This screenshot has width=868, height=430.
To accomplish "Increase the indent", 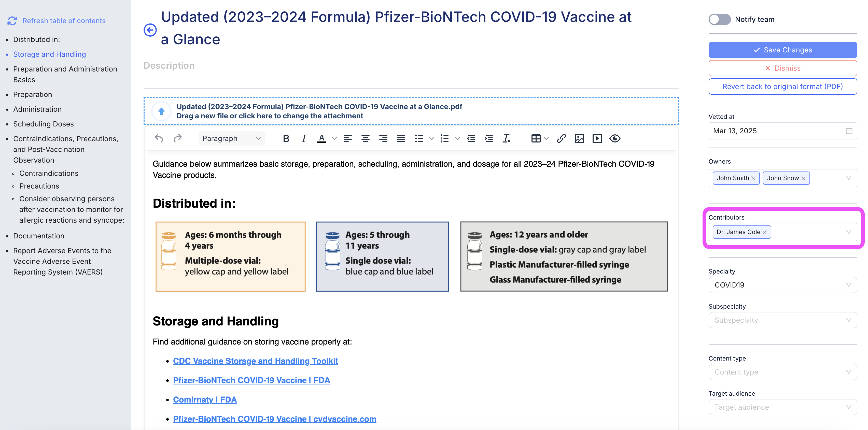I will pyautogui.click(x=488, y=138).
